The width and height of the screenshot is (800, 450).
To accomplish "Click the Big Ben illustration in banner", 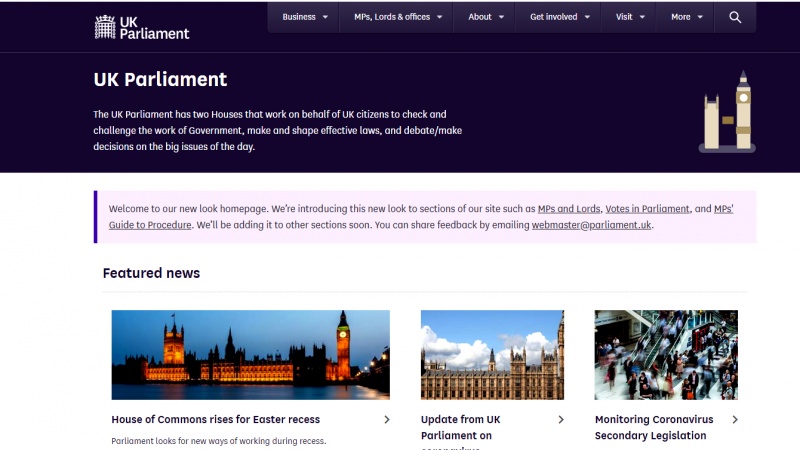I will click(727, 112).
